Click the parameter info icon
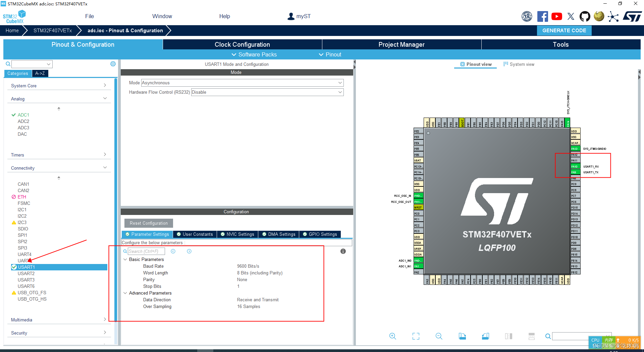Image resolution: width=644 pixels, height=352 pixels. [343, 251]
